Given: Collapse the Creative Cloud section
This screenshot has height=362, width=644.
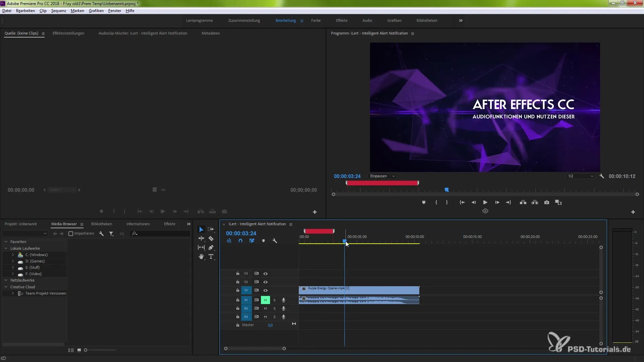Looking at the screenshot, I should (x=6, y=287).
